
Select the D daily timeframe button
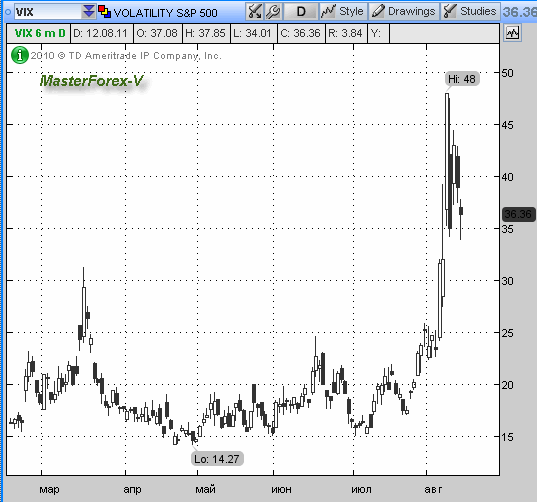(301, 12)
